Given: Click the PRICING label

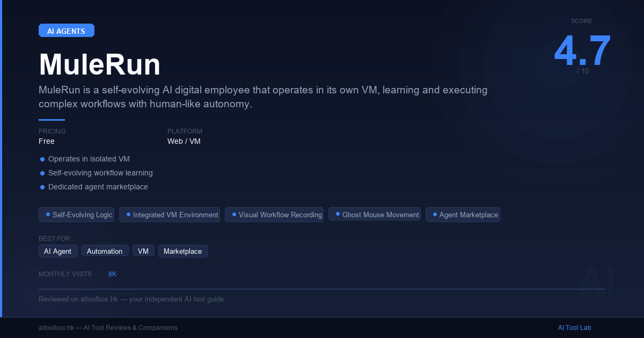Looking at the screenshot, I should click(52, 131).
